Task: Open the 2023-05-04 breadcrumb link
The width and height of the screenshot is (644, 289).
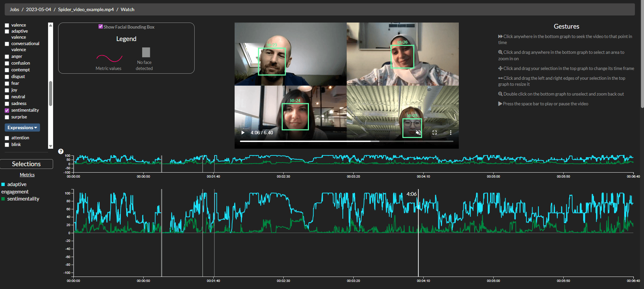Action: click(x=39, y=9)
